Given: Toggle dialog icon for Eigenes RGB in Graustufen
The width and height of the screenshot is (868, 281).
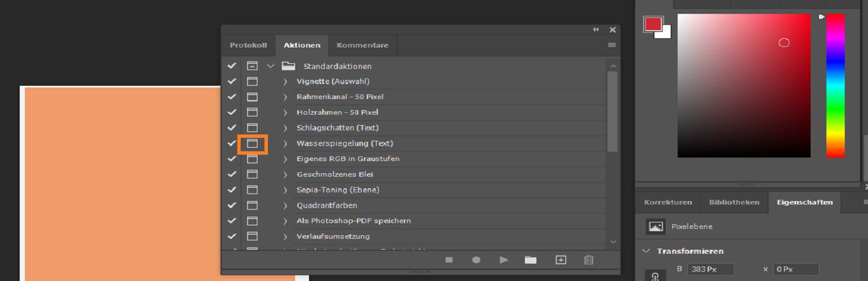Looking at the screenshot, I should 252,159.
